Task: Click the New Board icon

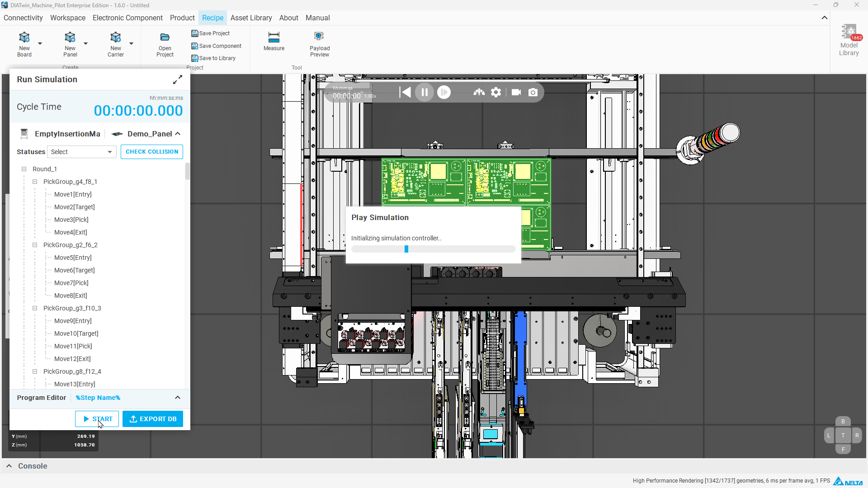Action: click(24, 37)
